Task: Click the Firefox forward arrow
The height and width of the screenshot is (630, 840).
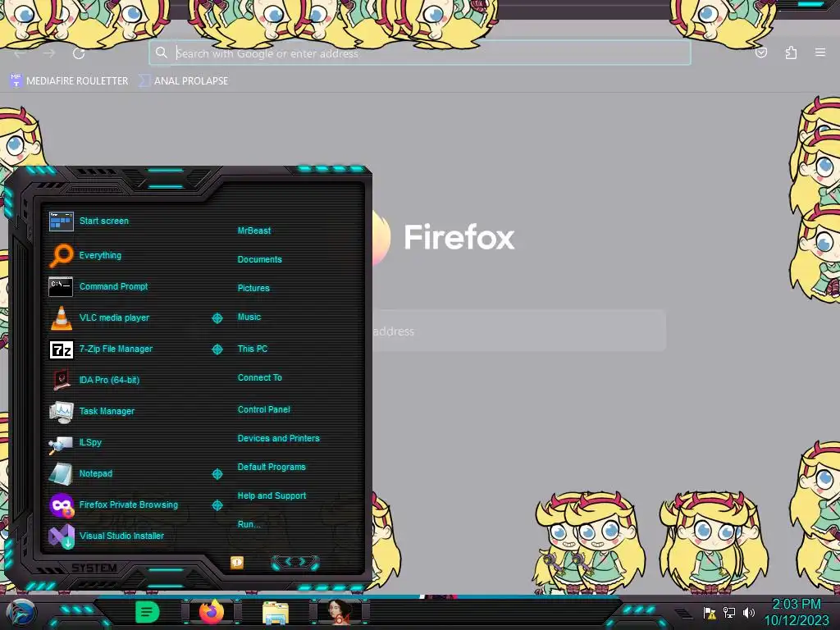Action: click(49, 53)
